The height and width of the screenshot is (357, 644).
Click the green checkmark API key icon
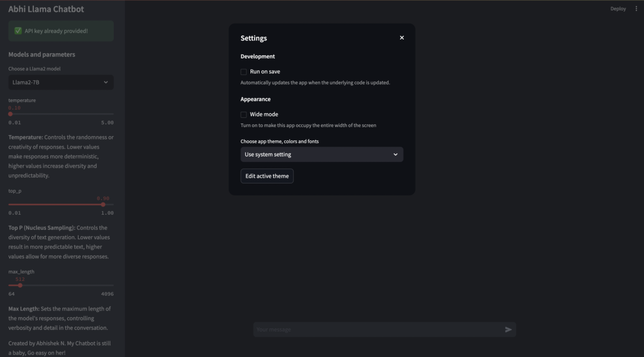pos(18,31)
